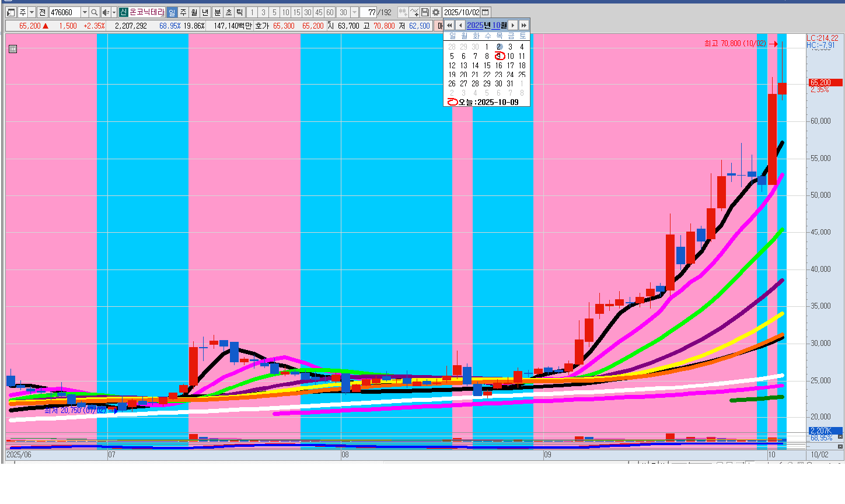Image resolution: width=845 pixels, height=504 pixels.
Task: Click the 온코닉테라 stock name label
Action: pos(147,12)
